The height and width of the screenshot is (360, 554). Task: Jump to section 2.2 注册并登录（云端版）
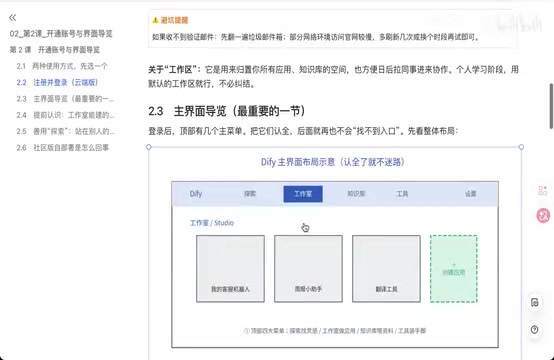click(57, 82)
